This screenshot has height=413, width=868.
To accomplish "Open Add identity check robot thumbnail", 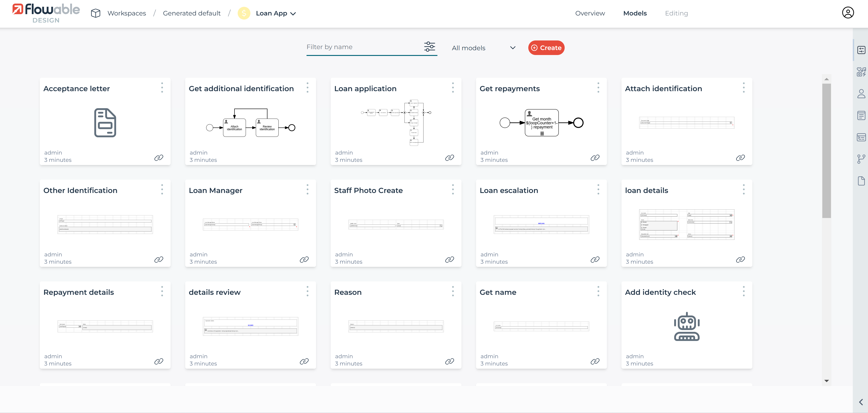I will (687, 326).
